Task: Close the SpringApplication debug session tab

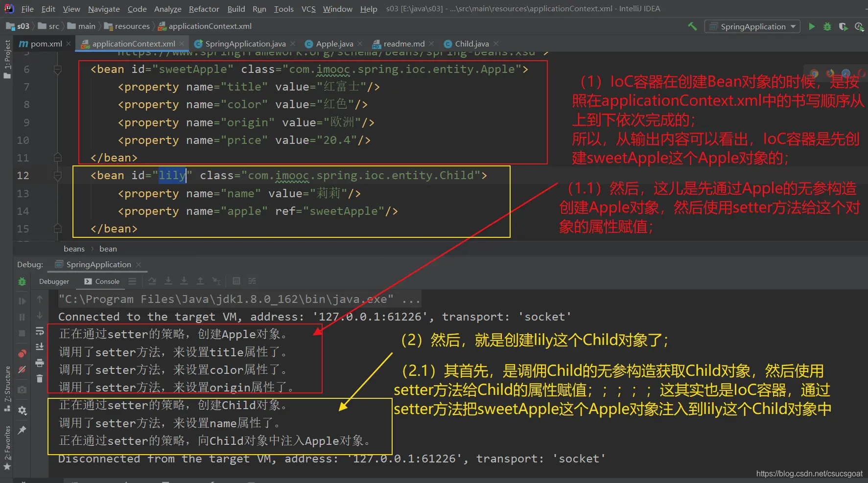Action: point(139,265)
